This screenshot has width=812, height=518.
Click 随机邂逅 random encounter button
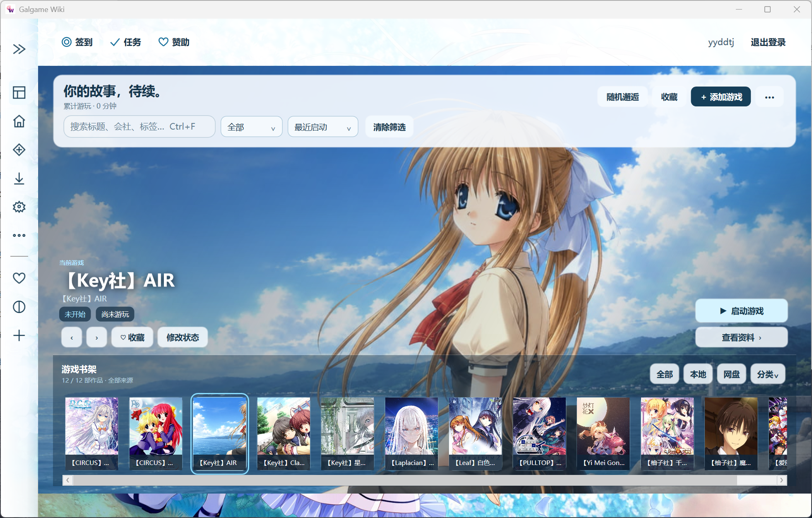[x=622, y=97]
